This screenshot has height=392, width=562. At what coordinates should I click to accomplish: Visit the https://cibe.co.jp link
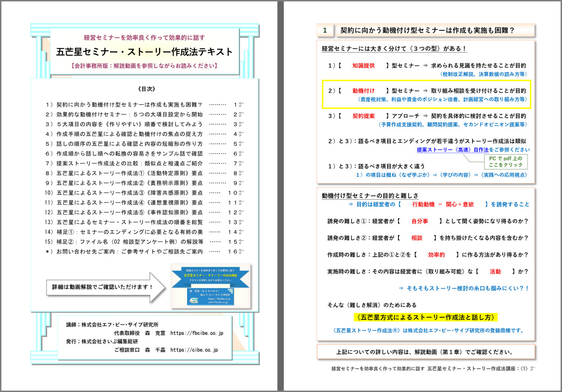point(194,350)
